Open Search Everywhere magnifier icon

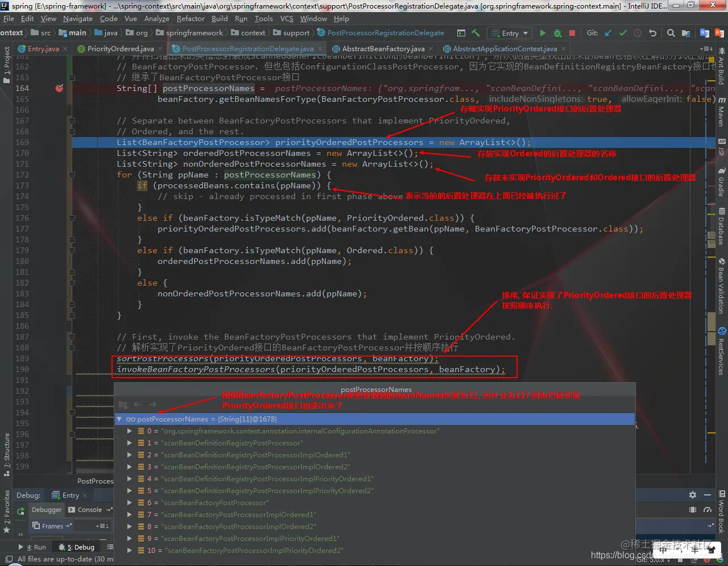671,33
